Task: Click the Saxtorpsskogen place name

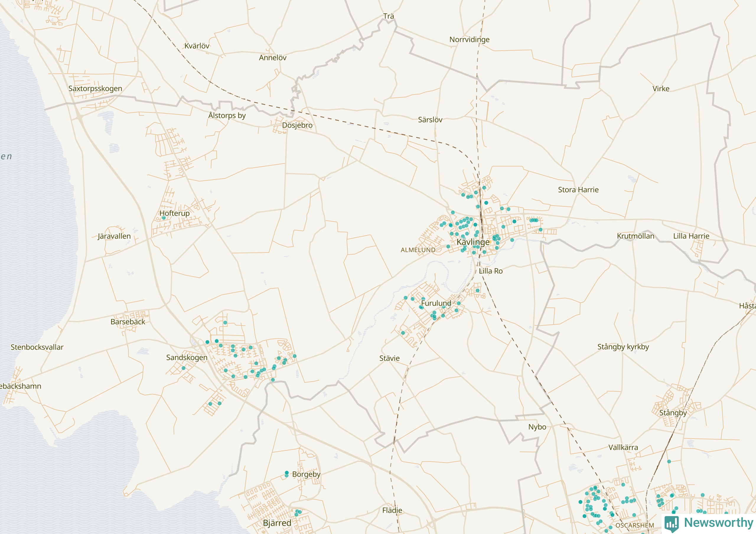Action: tap(95, 89)
